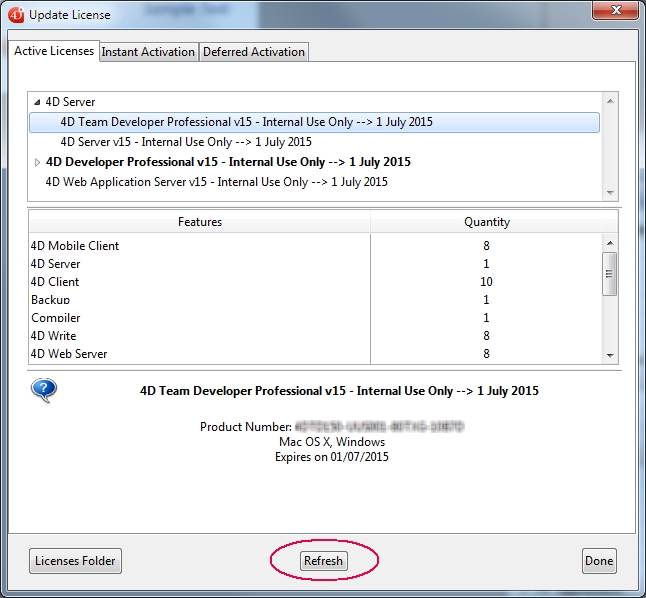Select the 4D Server v15 license entry

186,142
